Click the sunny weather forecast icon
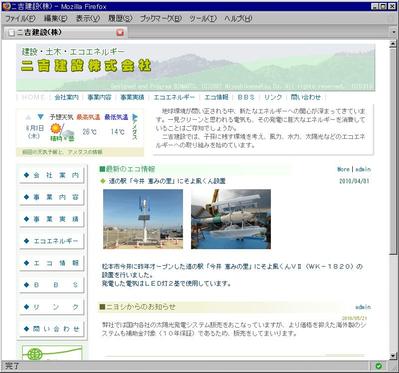The width and height of the screenshot is (399, 373). pos(56,128)
